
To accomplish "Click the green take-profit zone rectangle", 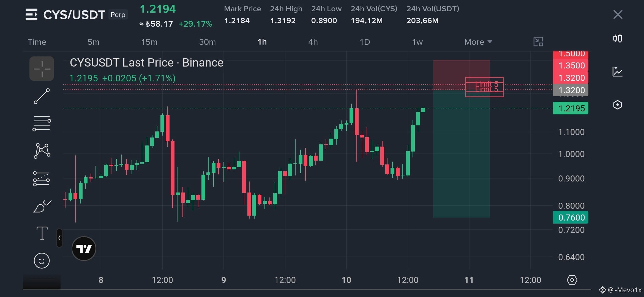I will [462, 154].
